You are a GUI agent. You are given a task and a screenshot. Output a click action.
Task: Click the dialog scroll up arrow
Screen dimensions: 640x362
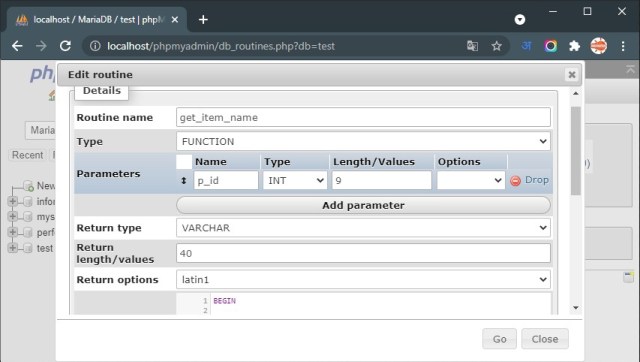(x=576, y=93)
